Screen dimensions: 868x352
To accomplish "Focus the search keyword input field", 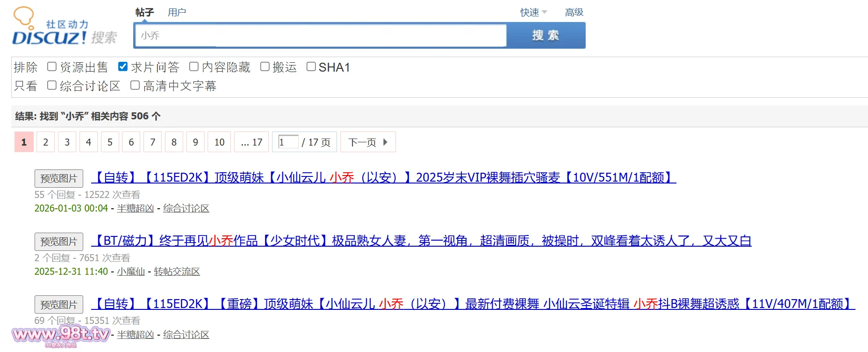I will pyautogui.click(x=320, y=36).
